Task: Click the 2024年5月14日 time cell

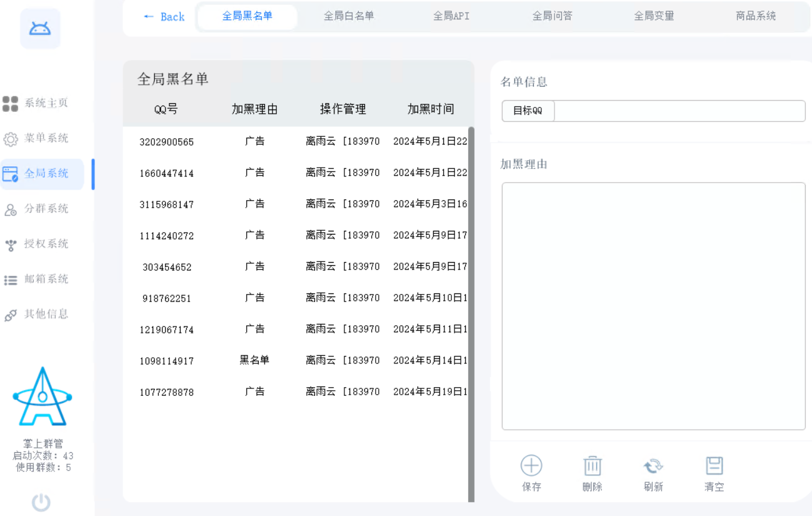Action: click(430, 360)
